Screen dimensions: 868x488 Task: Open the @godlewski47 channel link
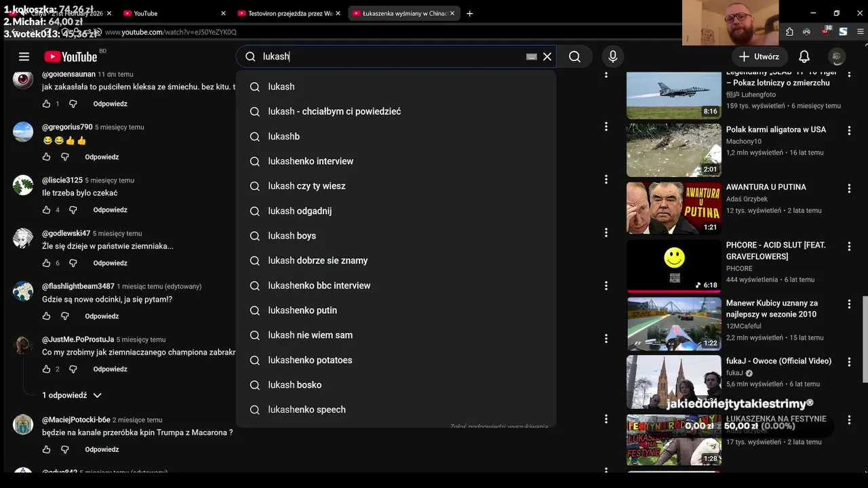pyautogui.click(x=66, y=233)
